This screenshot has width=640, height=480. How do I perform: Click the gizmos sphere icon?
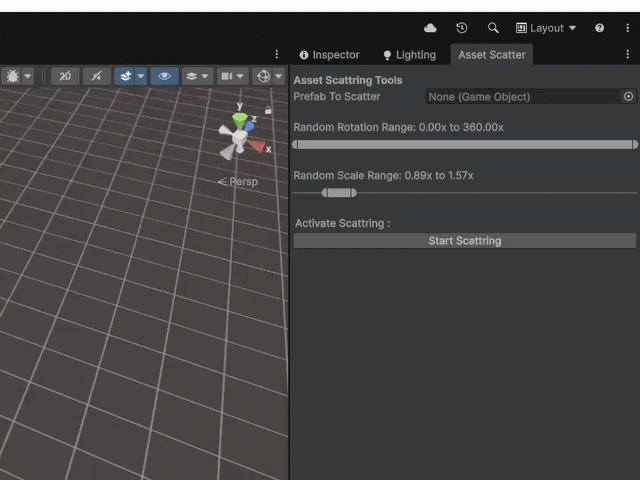tap(264, 76)
